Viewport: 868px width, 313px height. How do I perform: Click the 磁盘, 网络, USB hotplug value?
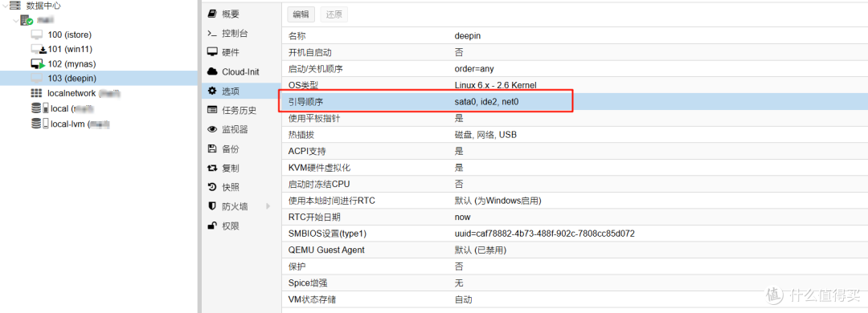485,135
